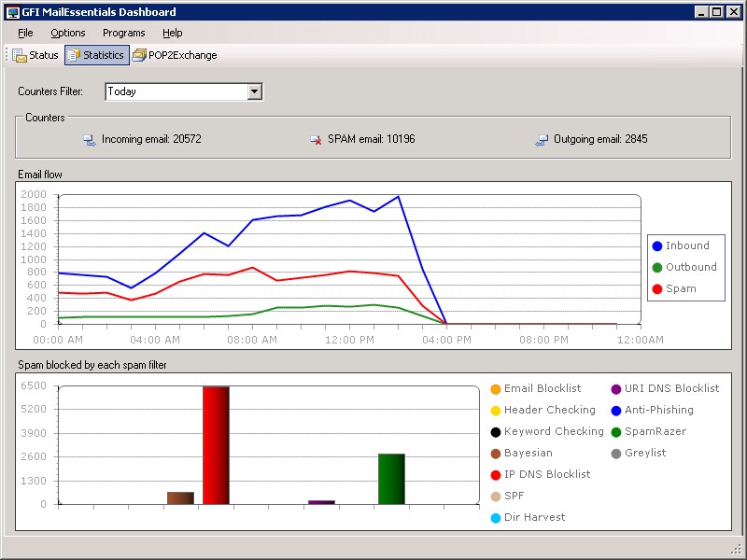Maximize the Dashboard window
The image size is (747, 560).
716,12
